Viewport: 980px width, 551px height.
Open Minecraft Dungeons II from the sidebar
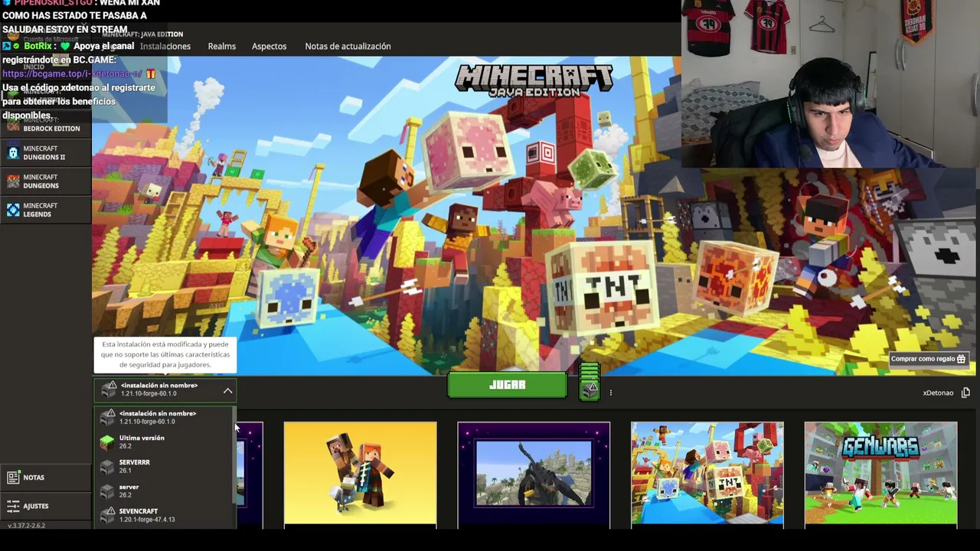tap(45, 153)
